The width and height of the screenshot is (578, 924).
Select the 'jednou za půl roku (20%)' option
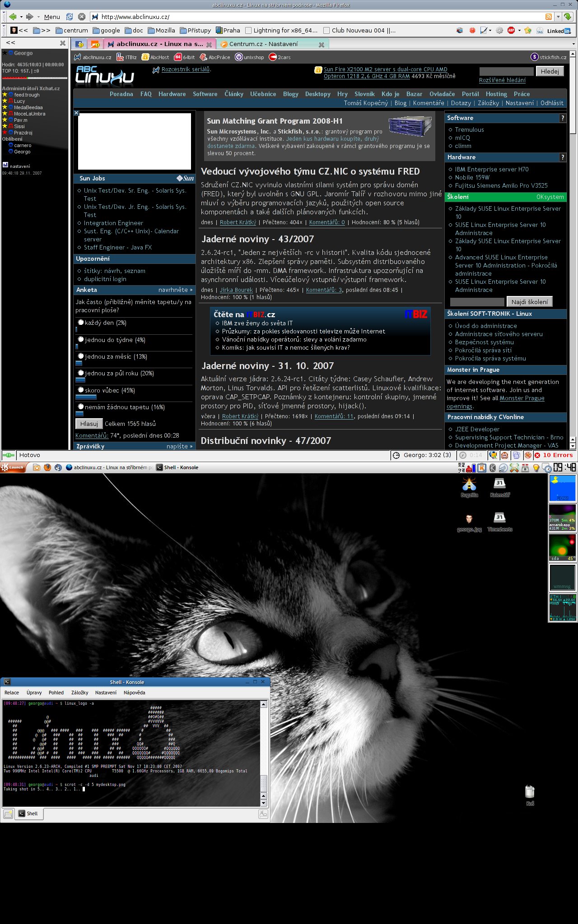[81, 373]
